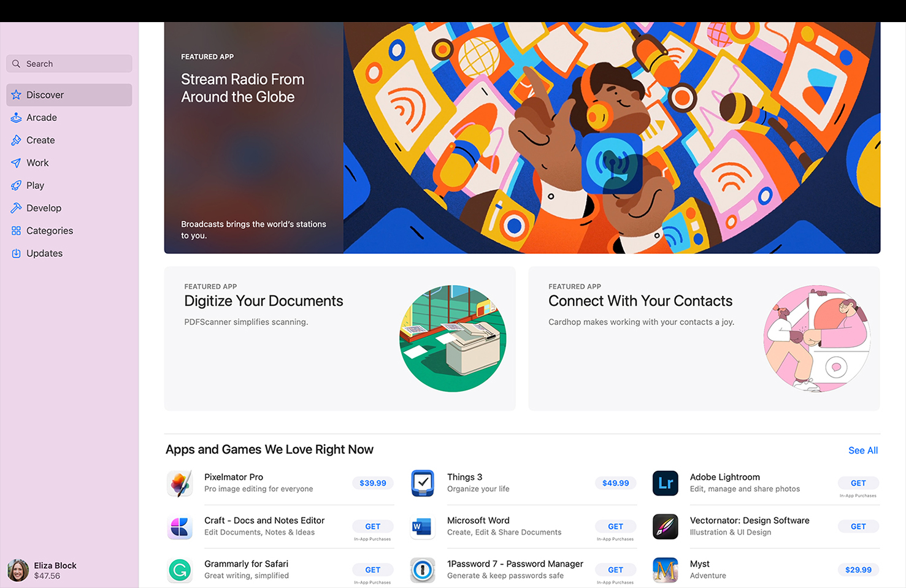Click the 'Things 3' app title
The height and width of the screenshot is (588, 906).
pos(464,477)
